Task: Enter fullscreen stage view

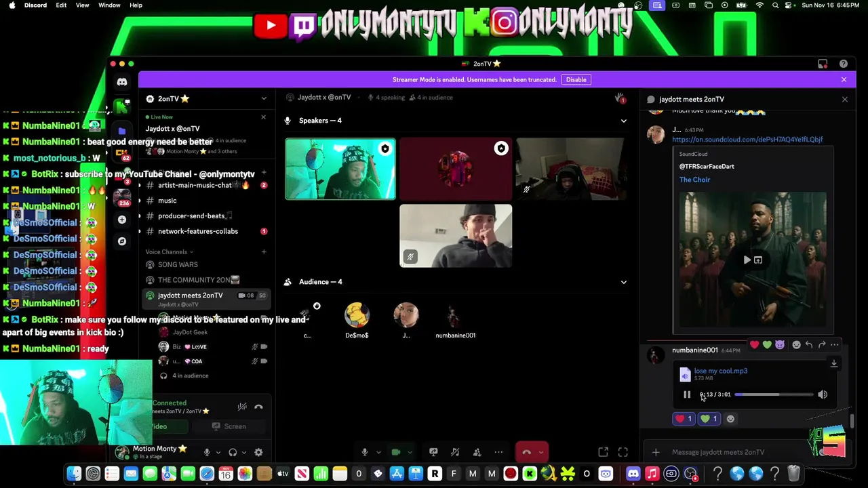Action: pyautogui.click(x=623, y=452)
